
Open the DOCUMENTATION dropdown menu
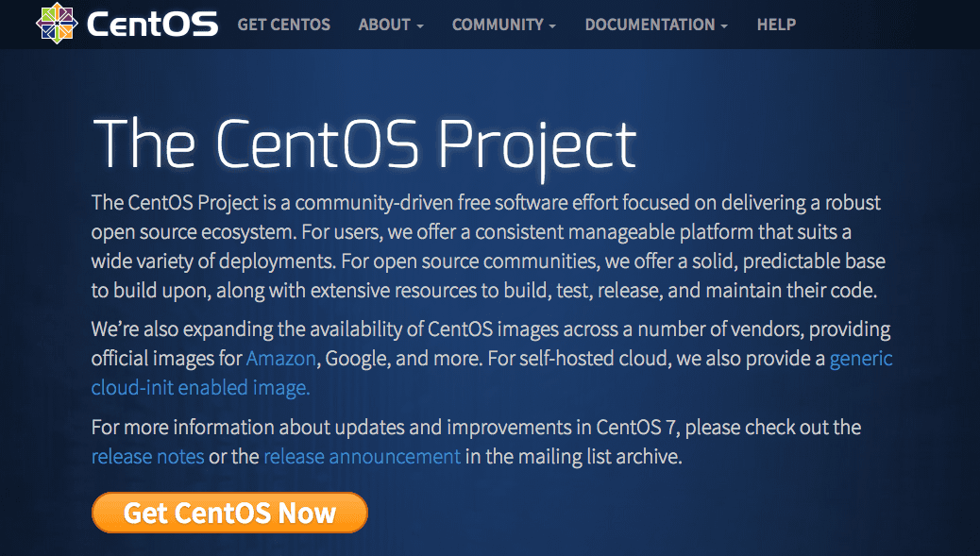click(x=649, y=25)
